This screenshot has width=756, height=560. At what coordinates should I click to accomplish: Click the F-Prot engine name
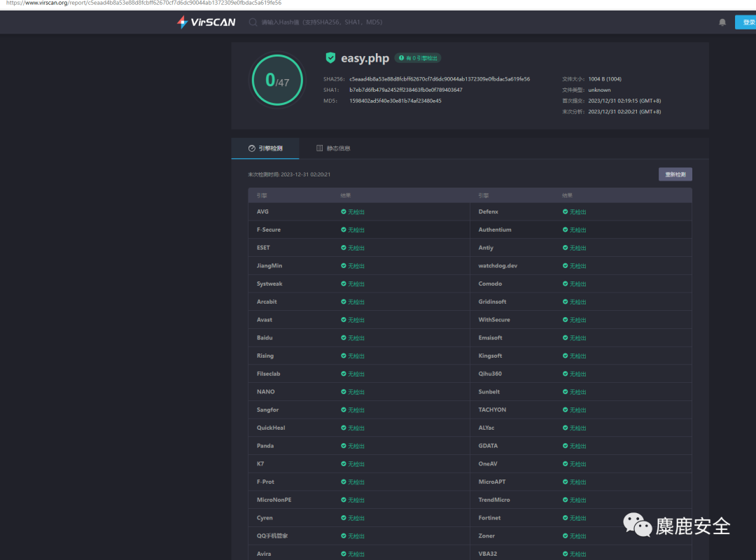point(266,482)
